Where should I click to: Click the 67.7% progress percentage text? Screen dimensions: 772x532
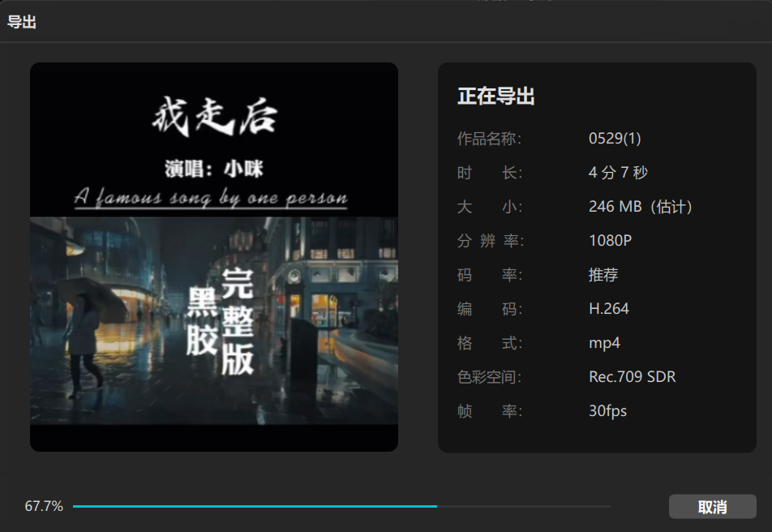pyautogui.click(x=43, y=505)
